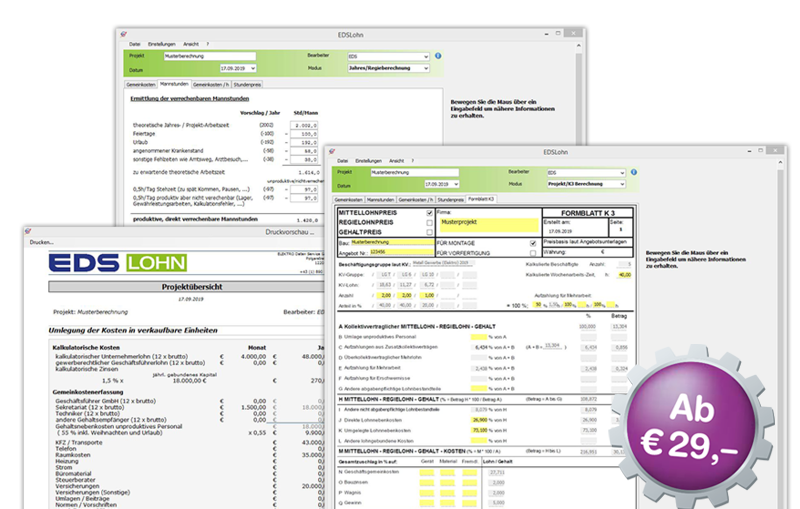
Task: Close the Projekt/K3 Berechnung EDSLohn window
Action: (776, 150)
